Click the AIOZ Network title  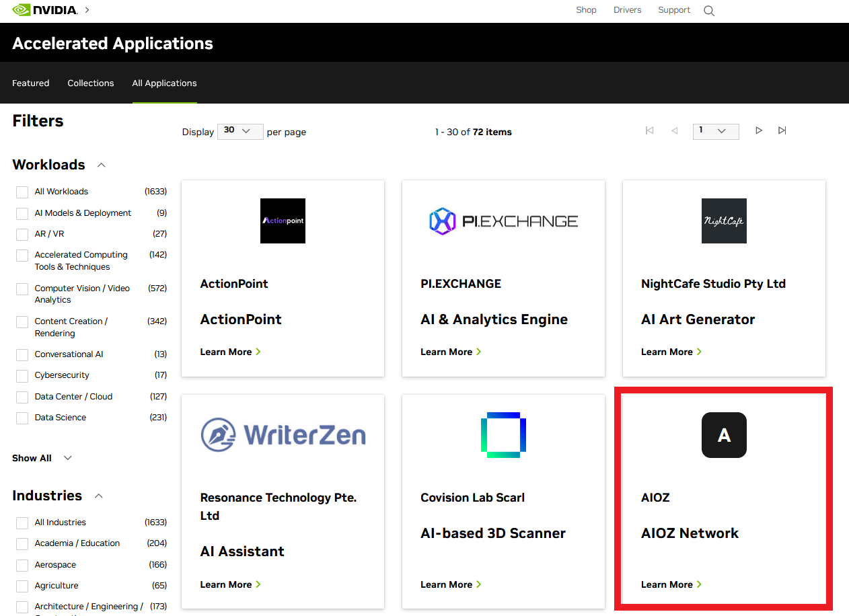point(690,533)
